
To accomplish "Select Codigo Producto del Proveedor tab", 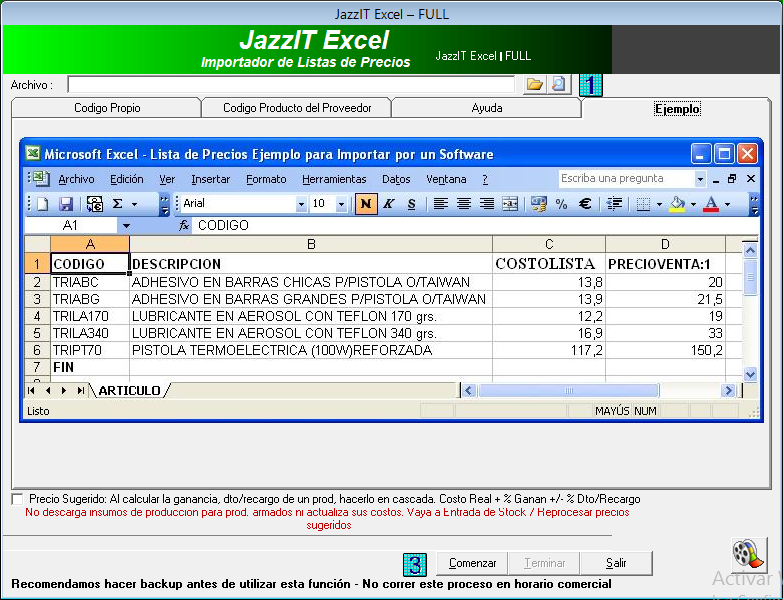I will pos(297,108).
